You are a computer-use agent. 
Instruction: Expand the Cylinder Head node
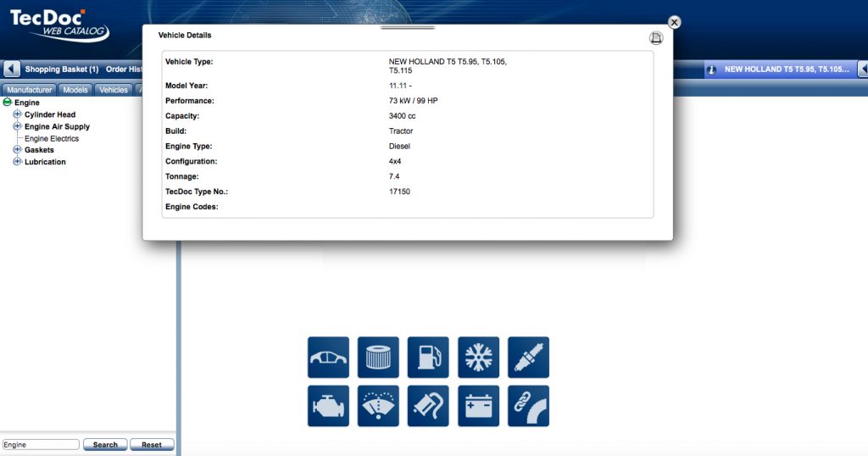pyautogui.click(x=17, y=114)
